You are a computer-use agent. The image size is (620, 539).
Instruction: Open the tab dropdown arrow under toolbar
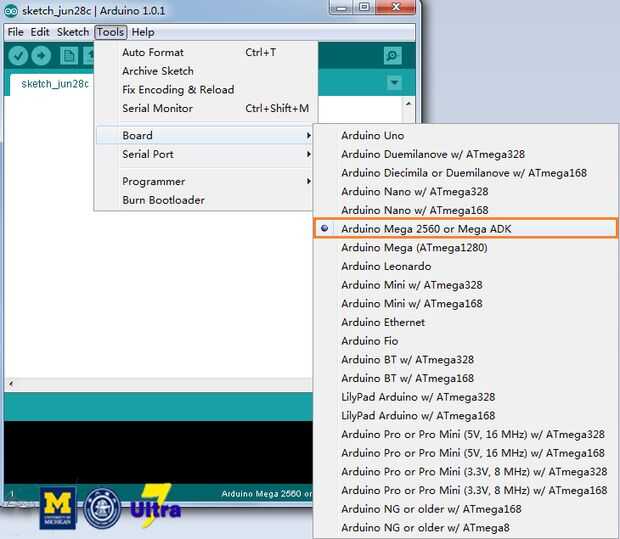394,83
